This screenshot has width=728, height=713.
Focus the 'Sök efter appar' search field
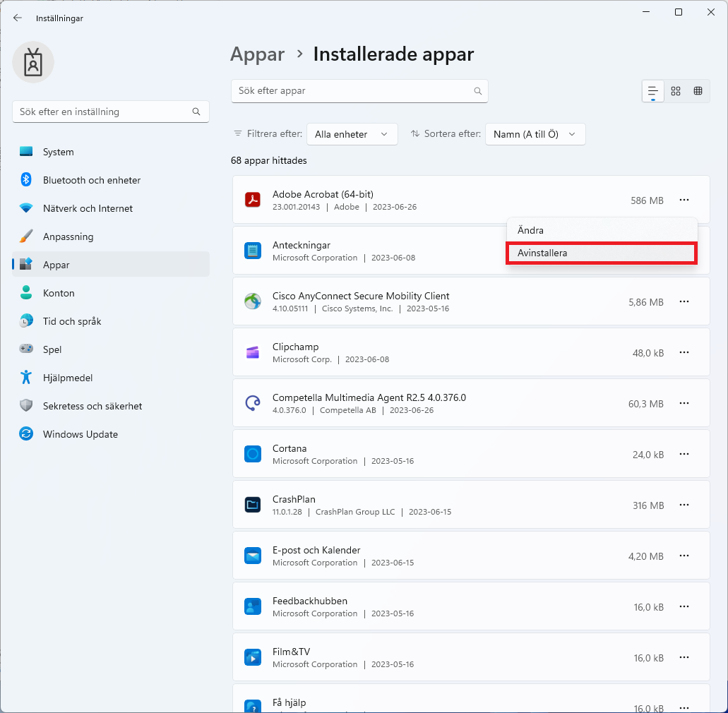pyautogui.click(x=359, y=91)
